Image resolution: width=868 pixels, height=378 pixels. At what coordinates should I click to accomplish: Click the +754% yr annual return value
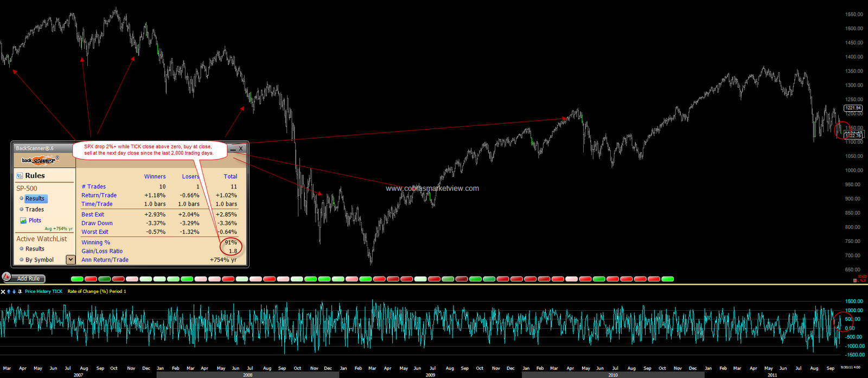[x=223, y=260]
